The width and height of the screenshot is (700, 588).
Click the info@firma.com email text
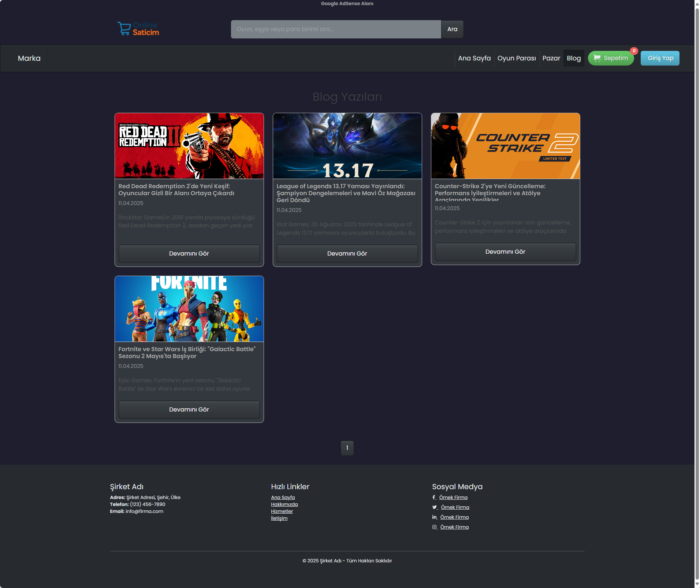[144, 511]
